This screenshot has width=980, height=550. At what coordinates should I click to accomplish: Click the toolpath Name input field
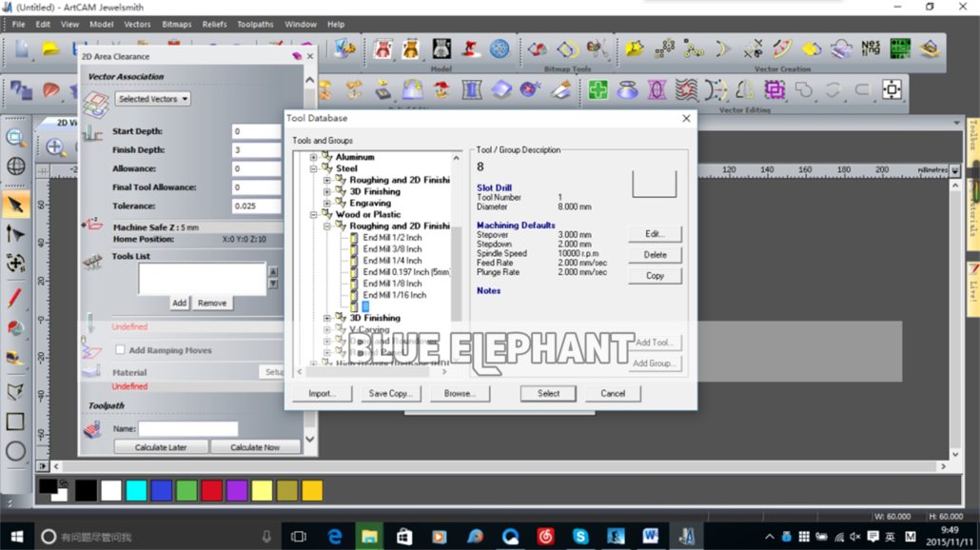pos(188,429)
